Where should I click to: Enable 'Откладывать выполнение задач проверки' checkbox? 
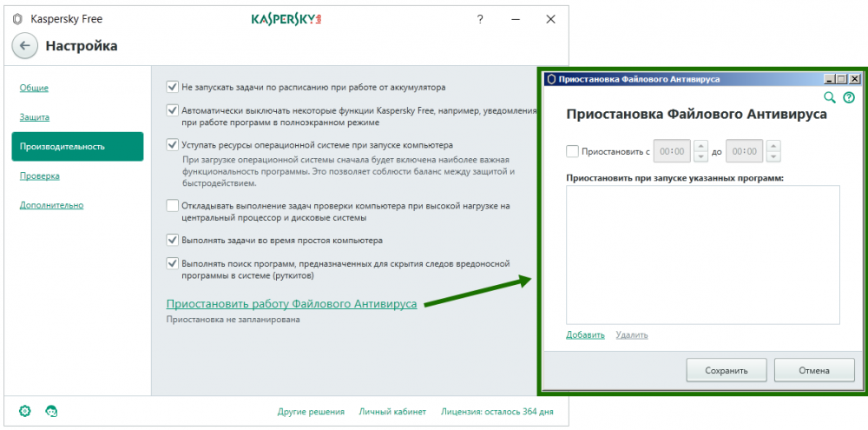pos(172,206)
